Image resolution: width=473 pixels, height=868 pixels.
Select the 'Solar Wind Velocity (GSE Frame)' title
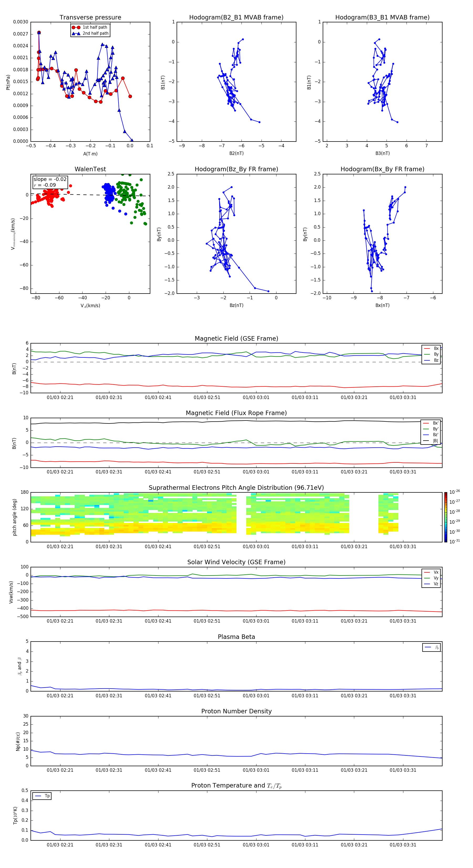(x=236, y=562)
